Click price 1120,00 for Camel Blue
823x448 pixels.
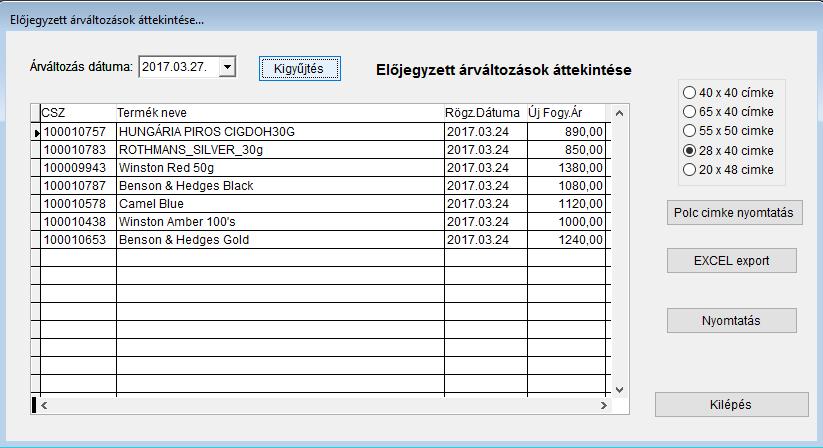(x=566, y=204)
